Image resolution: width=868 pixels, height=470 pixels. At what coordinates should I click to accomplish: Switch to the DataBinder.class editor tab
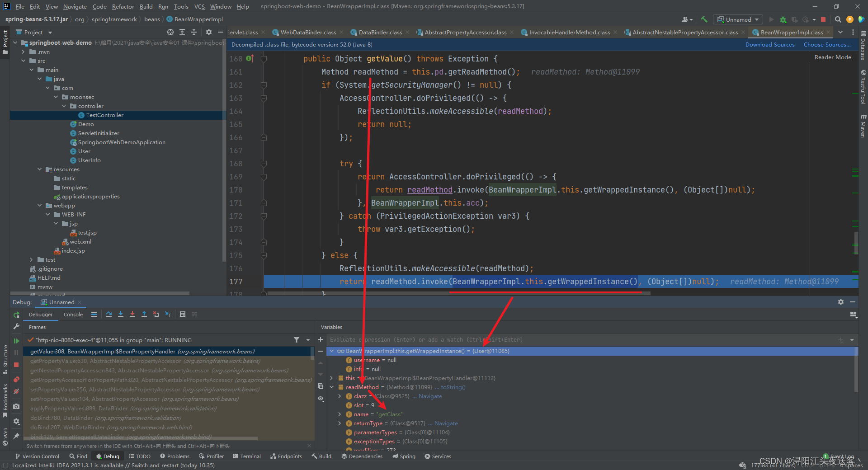pos(380,32)
